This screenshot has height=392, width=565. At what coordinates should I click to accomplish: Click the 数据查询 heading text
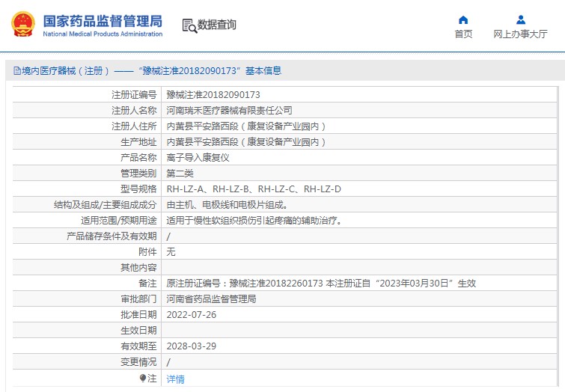click(216, 25)
